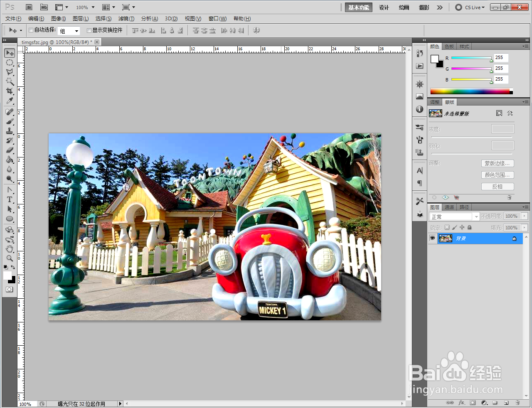Open the View Extras dropdown
The height and width of the screenshot is (408, 532).
tap(62, 7)
